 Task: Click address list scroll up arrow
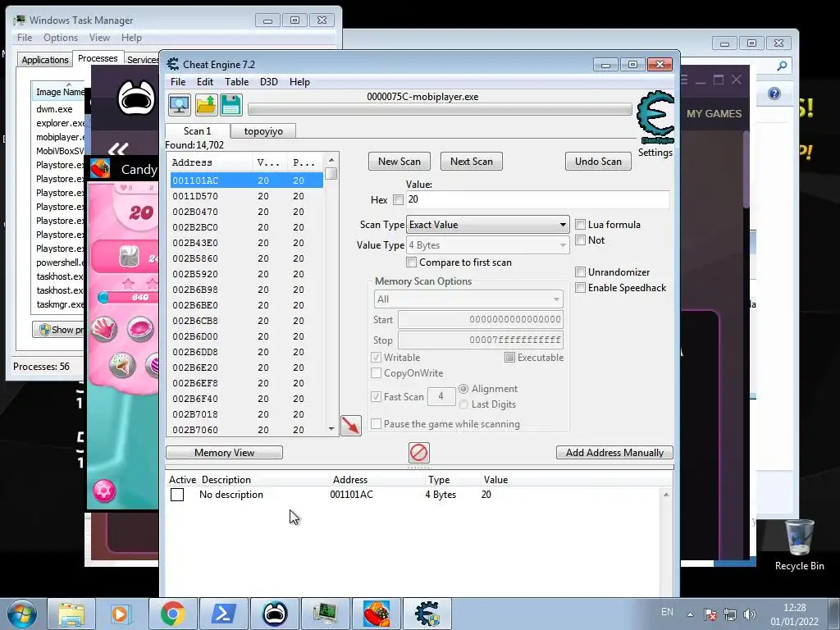click(666, 495)
